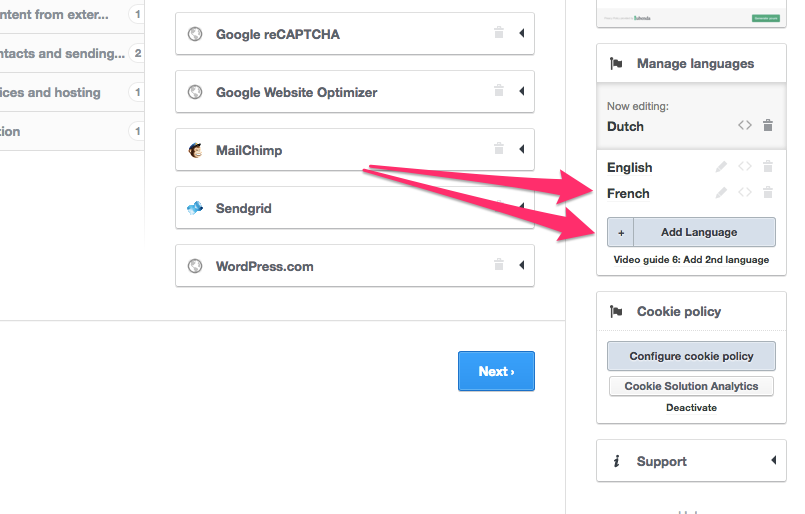Delete the Dutch language
805x514 pixels.
pos(768,126)
